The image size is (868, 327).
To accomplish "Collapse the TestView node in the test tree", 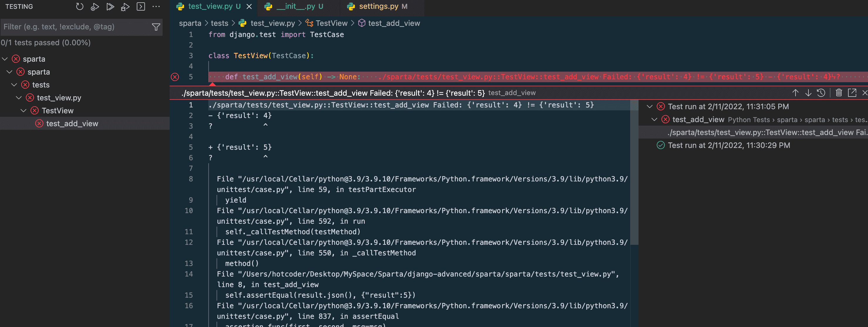I will pos(23,111).
